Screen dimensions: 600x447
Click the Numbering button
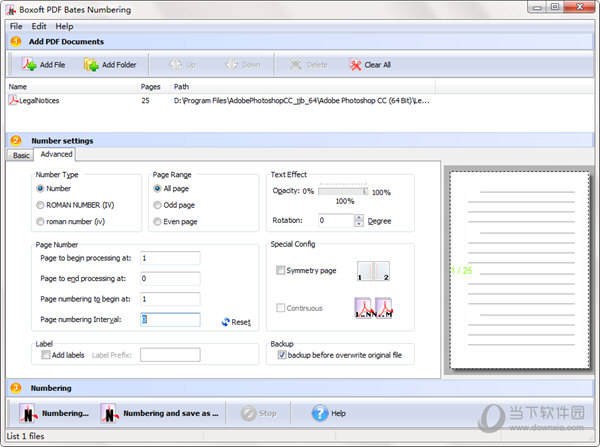(x=54, y=413)
